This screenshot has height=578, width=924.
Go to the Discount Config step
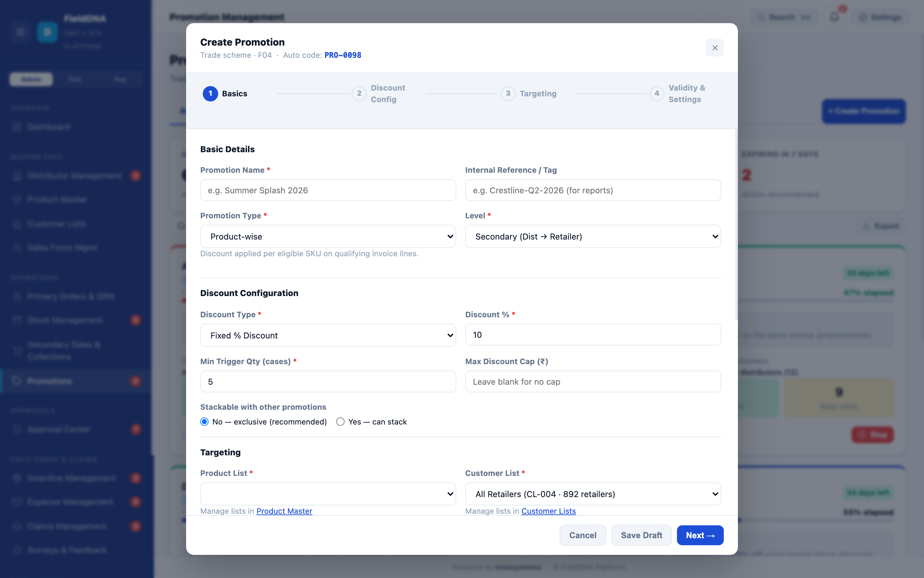click(x=378, y=94)
